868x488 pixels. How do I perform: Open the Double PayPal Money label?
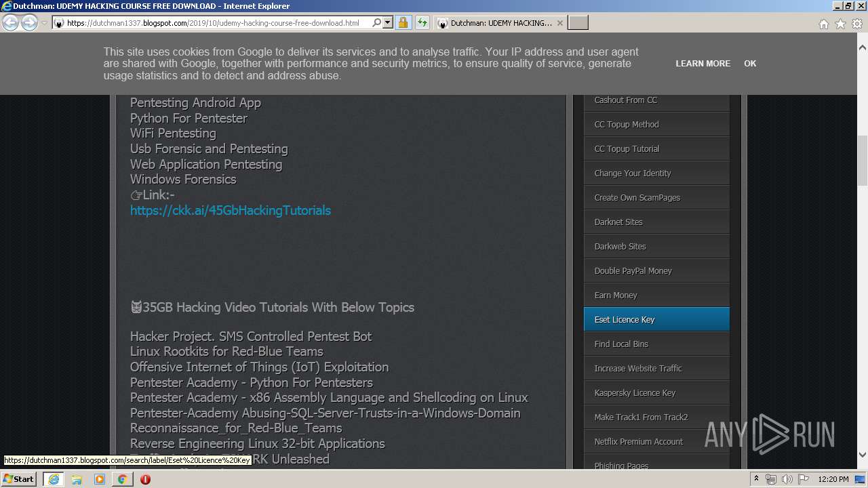click(656, 271)
